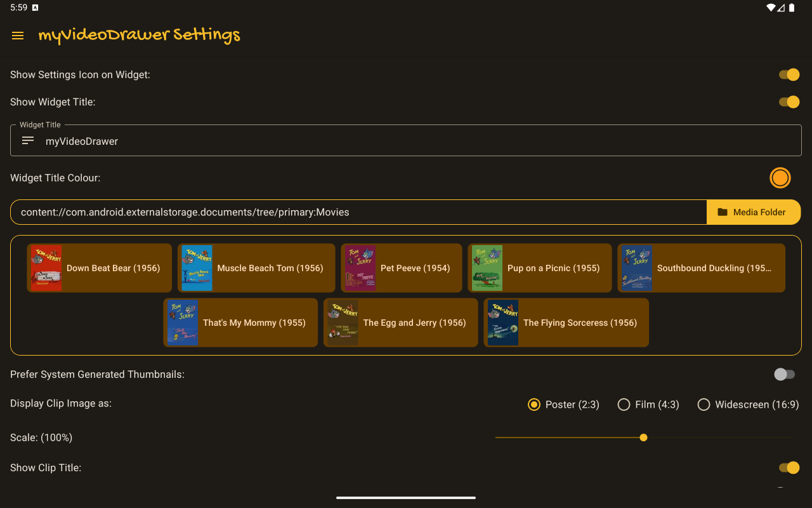Viewport: 812px width, 508px height.
Task: Select the Poster (2:3) radio option
Action: [534, 404]
